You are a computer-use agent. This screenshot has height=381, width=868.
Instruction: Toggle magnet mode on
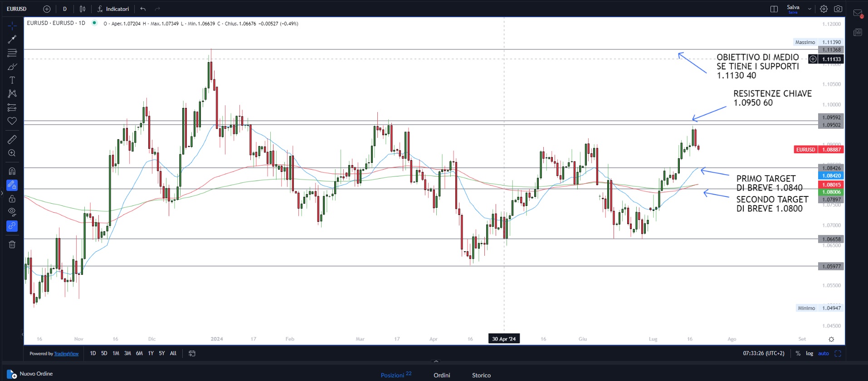click(12, 171)
